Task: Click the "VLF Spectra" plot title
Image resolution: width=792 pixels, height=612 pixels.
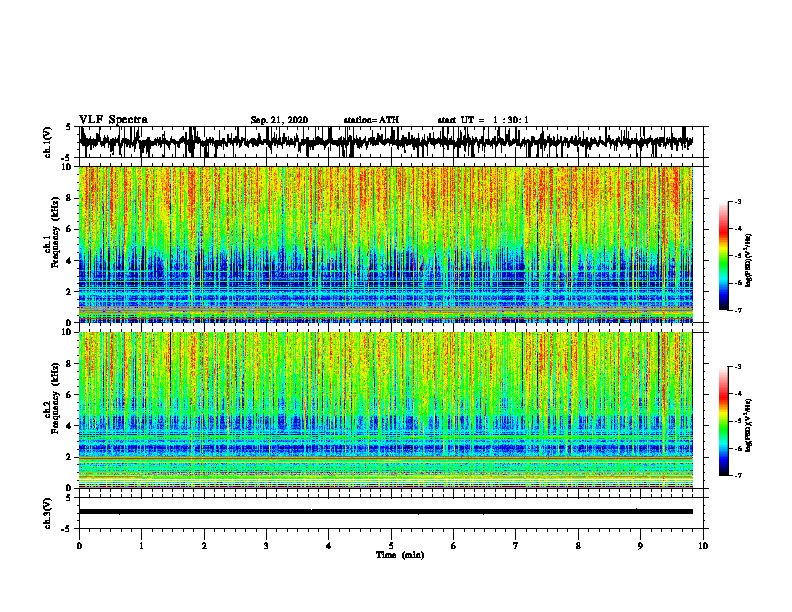Action: click(x=113, y=120)
